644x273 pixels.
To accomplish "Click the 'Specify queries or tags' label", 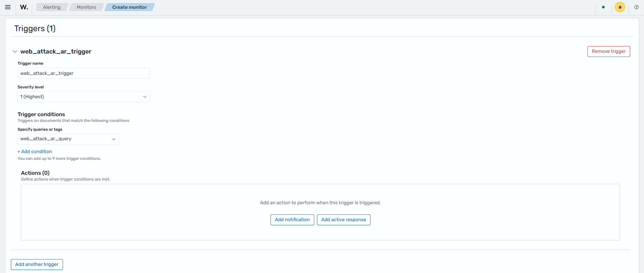I will pos(40,129).
